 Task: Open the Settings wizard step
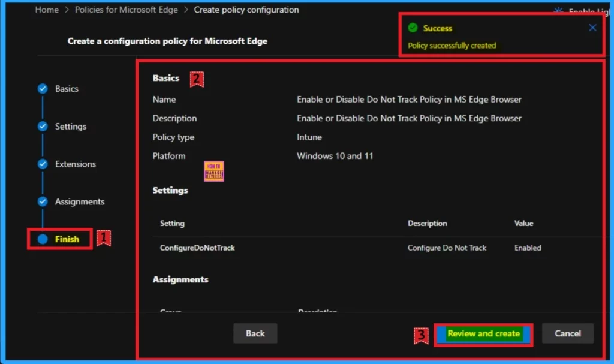point(71,126)
